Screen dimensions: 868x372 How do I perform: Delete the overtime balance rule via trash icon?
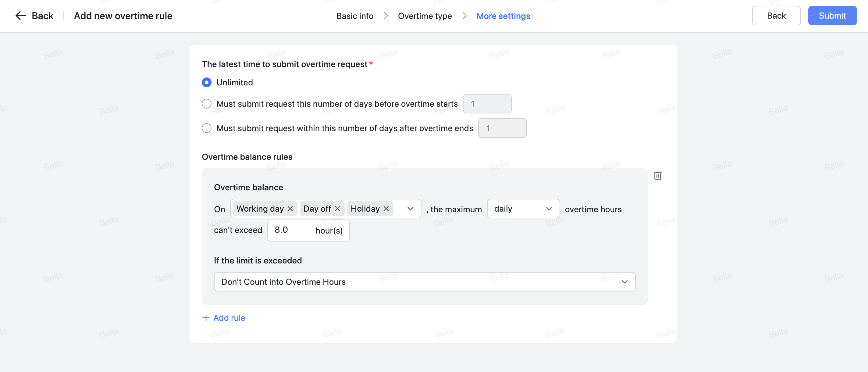[657, 175]
